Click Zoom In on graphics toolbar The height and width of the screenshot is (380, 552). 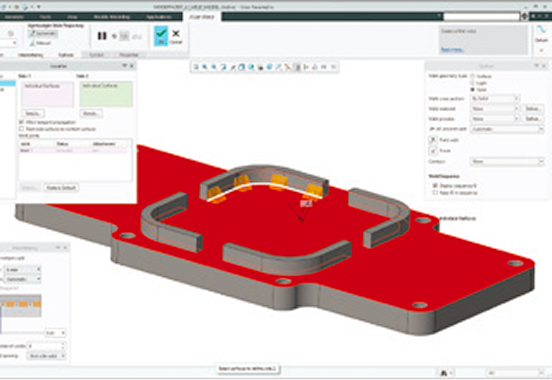click(x=205, y=67)
